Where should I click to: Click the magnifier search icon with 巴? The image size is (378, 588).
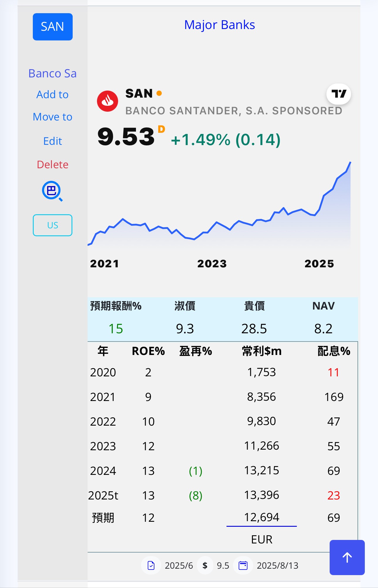[x=52, y=191]
